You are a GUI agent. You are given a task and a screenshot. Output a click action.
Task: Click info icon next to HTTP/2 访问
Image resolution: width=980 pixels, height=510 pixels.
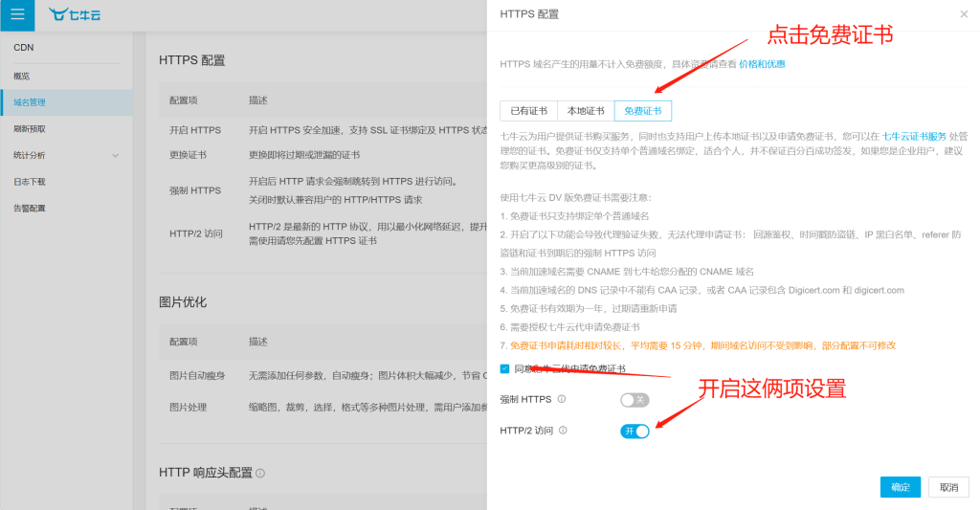(563, 430)
